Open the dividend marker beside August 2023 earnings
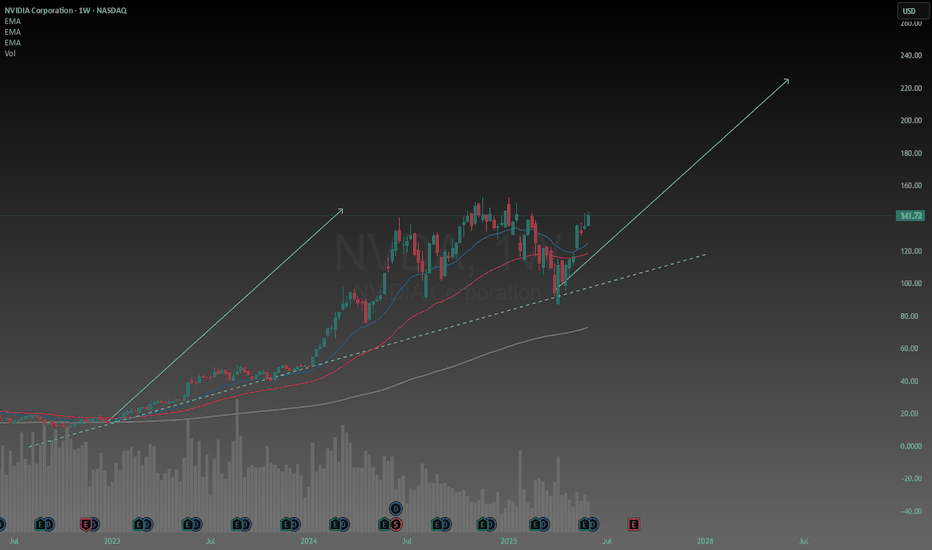The image size is (932, 550). pos(245,524)
